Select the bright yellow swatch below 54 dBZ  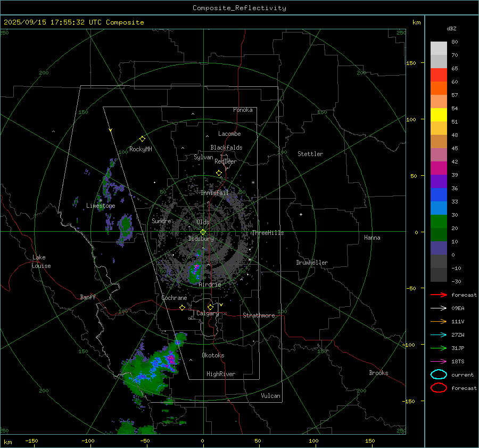tap(439, 115)
